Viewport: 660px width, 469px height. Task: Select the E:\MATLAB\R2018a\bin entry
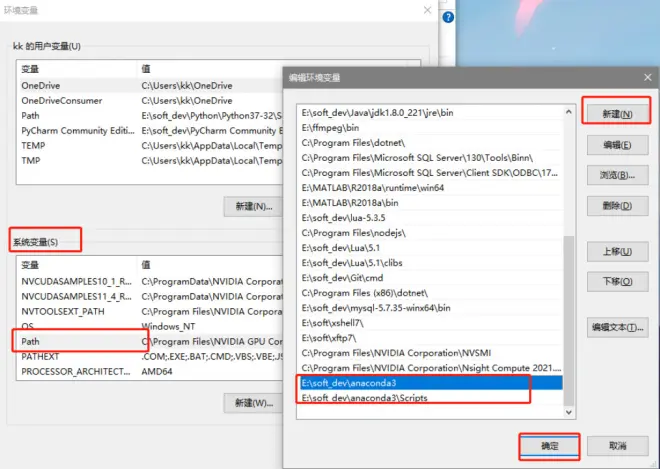(429, 203)
